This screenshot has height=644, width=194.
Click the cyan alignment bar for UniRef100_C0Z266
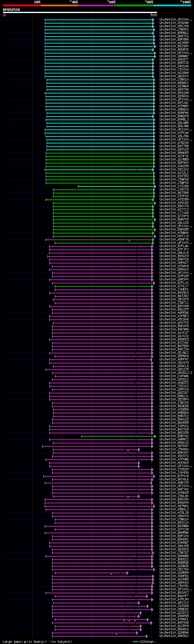click(117, 186)
